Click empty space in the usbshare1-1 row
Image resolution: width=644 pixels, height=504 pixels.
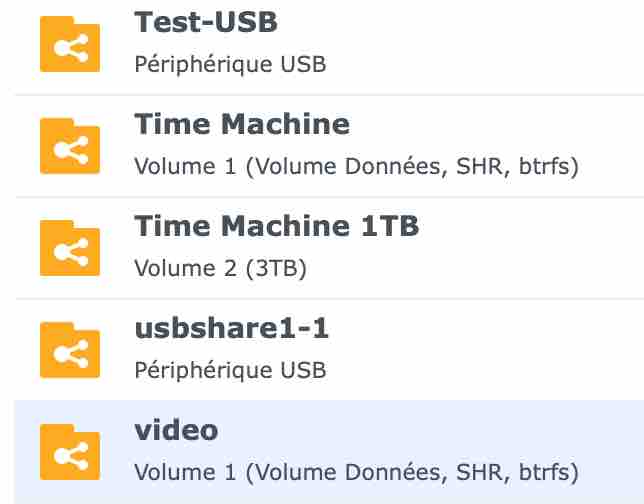(x=485, y=350)
